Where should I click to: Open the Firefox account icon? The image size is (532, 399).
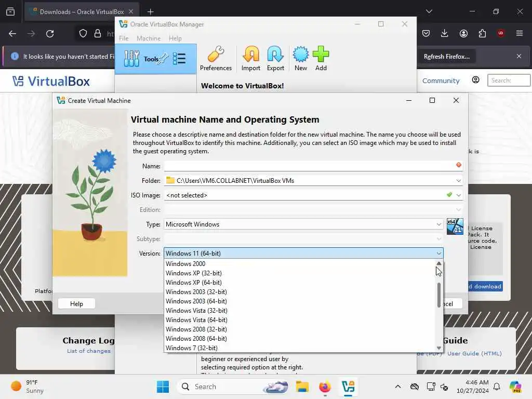click(463, 33)
